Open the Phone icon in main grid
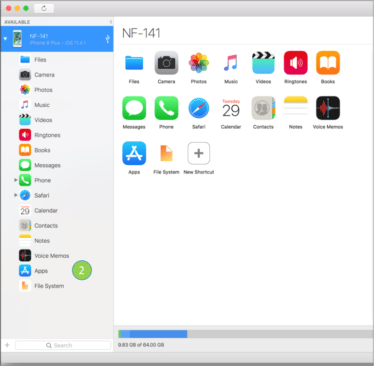Viewport: 374px width, 366px height. (166, 108)
